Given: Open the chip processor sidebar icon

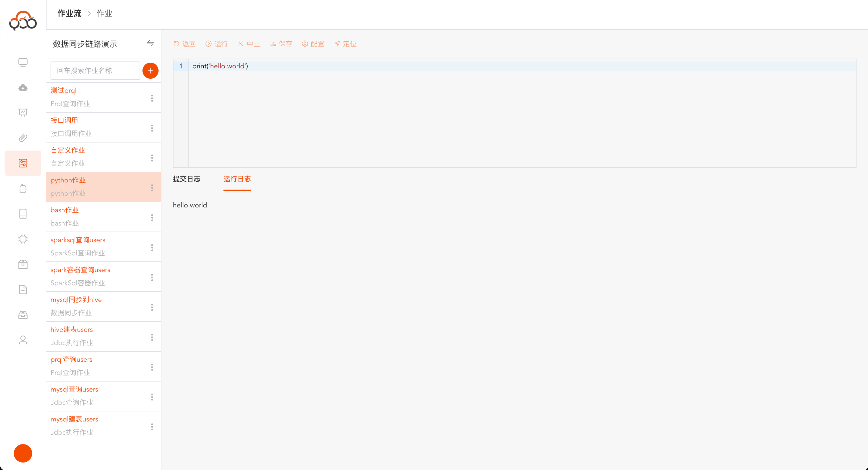Looking at the screenshot, I should point(23,239).
